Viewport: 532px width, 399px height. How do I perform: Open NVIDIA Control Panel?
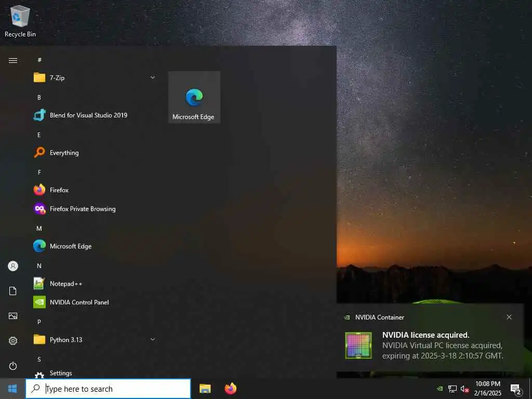(x=95, y=302)
